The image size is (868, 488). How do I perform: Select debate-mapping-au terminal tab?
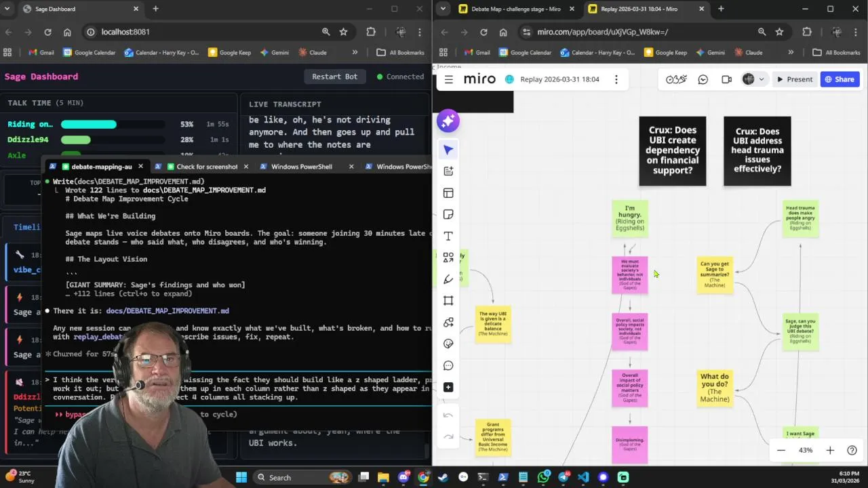[102, 166]
